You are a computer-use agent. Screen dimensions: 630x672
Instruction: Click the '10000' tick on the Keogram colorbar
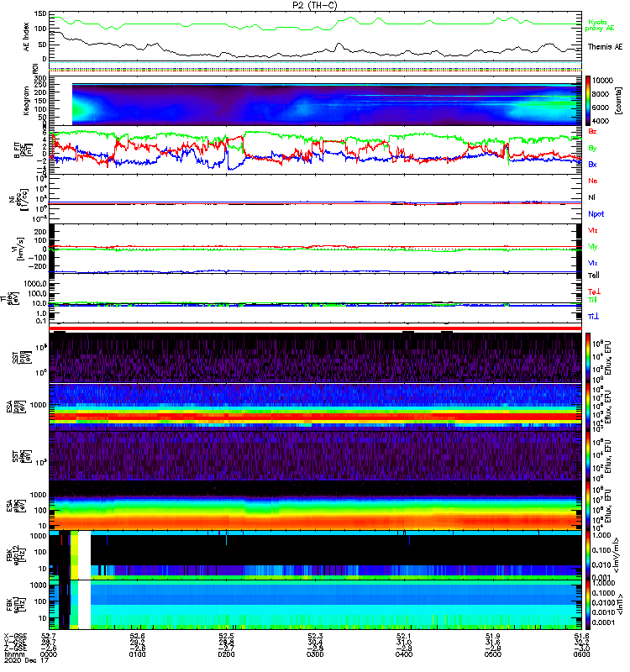[603, 80]
